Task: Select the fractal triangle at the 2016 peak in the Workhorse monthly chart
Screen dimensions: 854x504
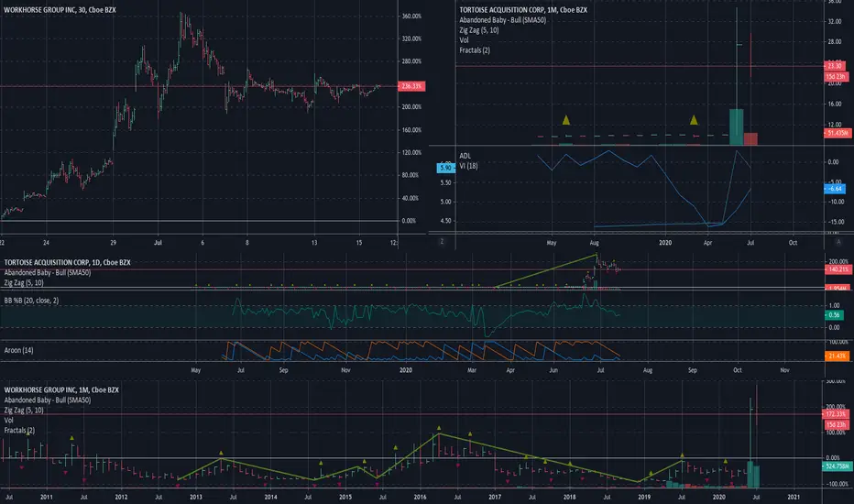Action: click(x=439, y=428)
